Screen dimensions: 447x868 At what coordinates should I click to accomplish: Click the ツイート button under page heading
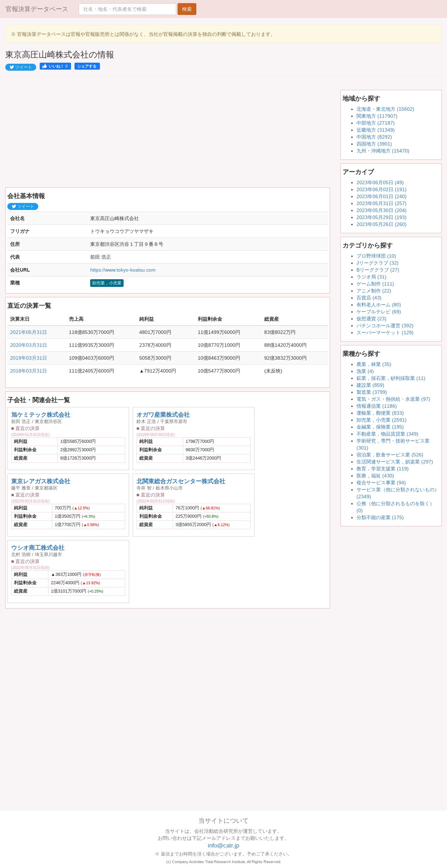pos(21,67)
